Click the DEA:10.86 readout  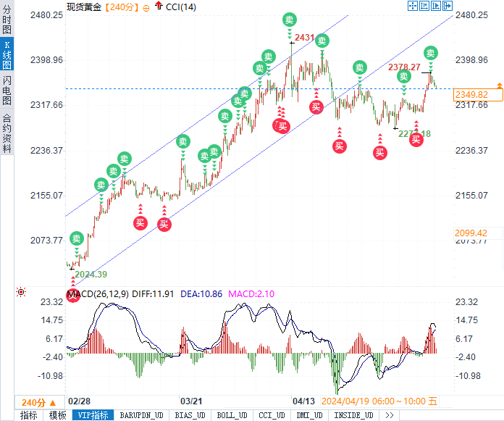201,294
